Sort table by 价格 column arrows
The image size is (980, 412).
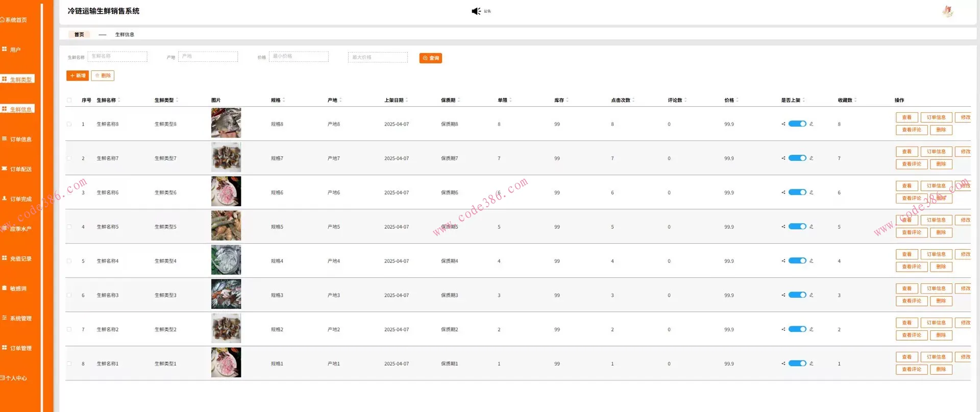tap(737, 100)
